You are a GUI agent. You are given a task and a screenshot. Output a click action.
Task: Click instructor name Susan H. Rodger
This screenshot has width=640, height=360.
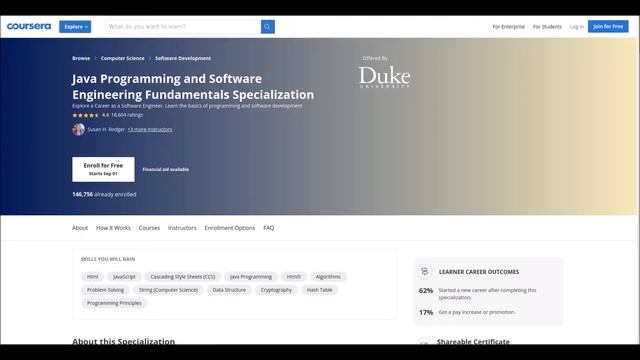106,129
